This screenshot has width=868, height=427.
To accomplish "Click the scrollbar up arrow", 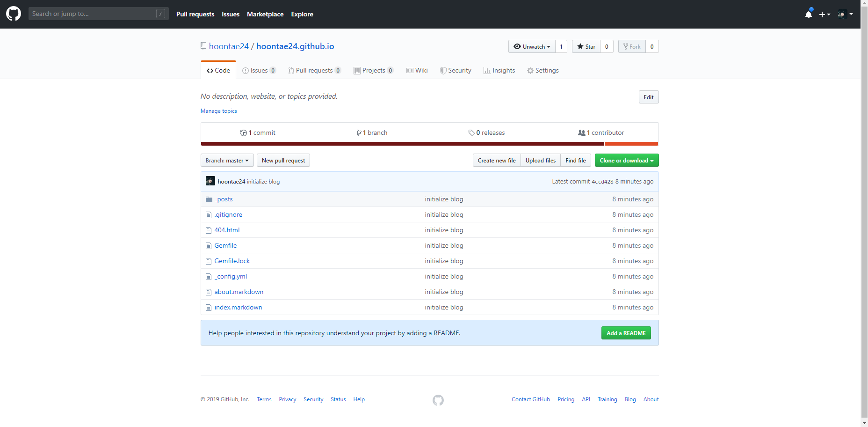I will pyautogui.click(x=864, y=4).
